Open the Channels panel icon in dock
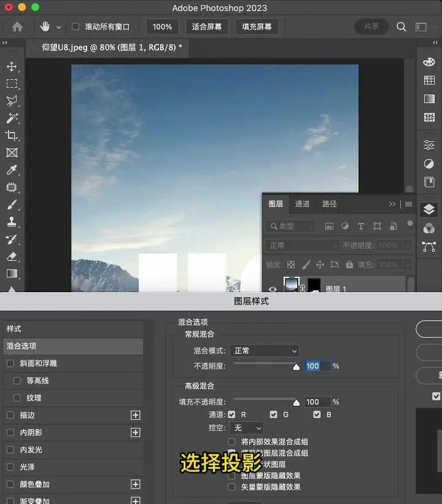 tap(429, 228)
